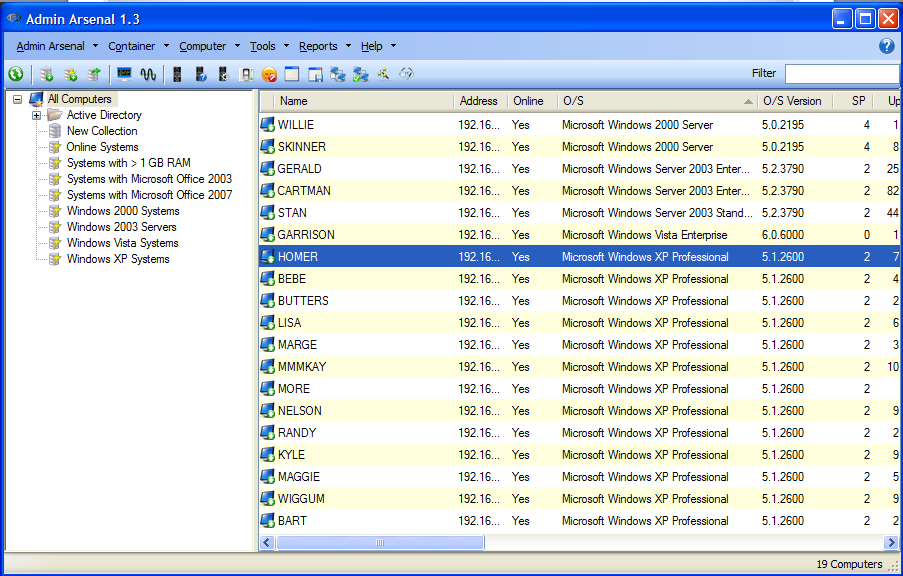This screenshot has width=903, height=576.
Task: Select the WIGGUM computer row
Action: (x=579, y=498)
